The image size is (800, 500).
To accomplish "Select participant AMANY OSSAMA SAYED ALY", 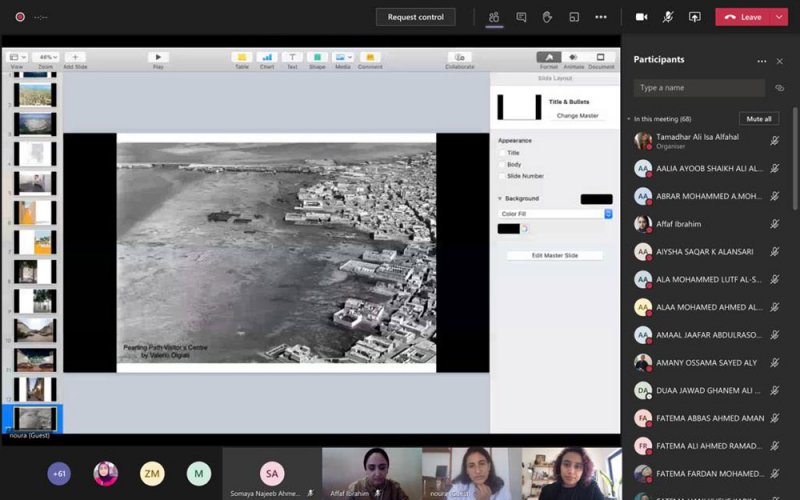I will (707, 363).
